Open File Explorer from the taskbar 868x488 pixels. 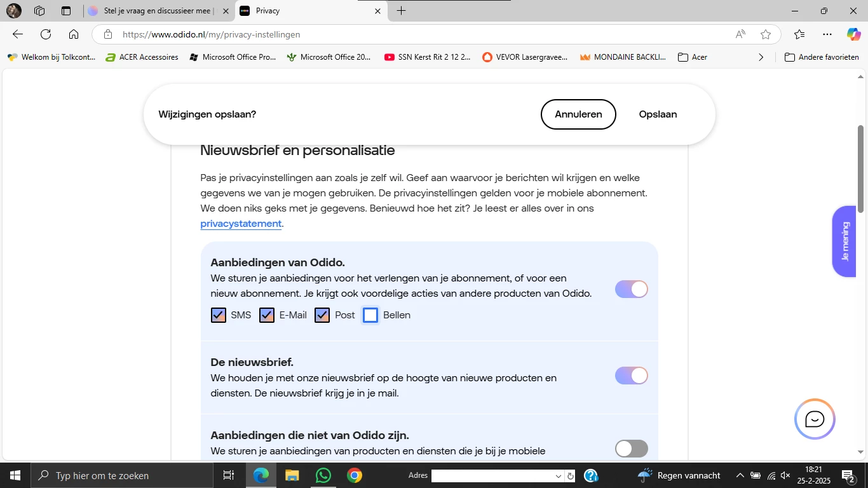292,475
